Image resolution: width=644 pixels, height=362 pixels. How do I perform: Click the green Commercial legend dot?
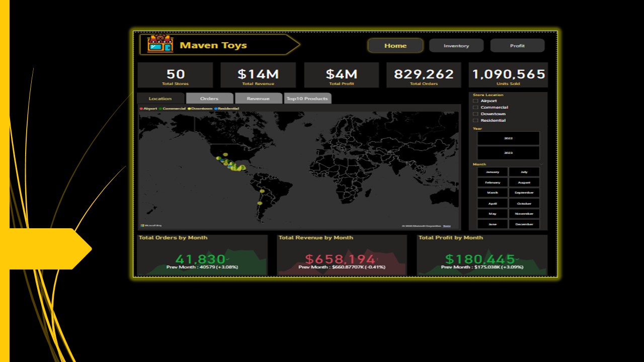pyautogui.click(x=160, y=109)
